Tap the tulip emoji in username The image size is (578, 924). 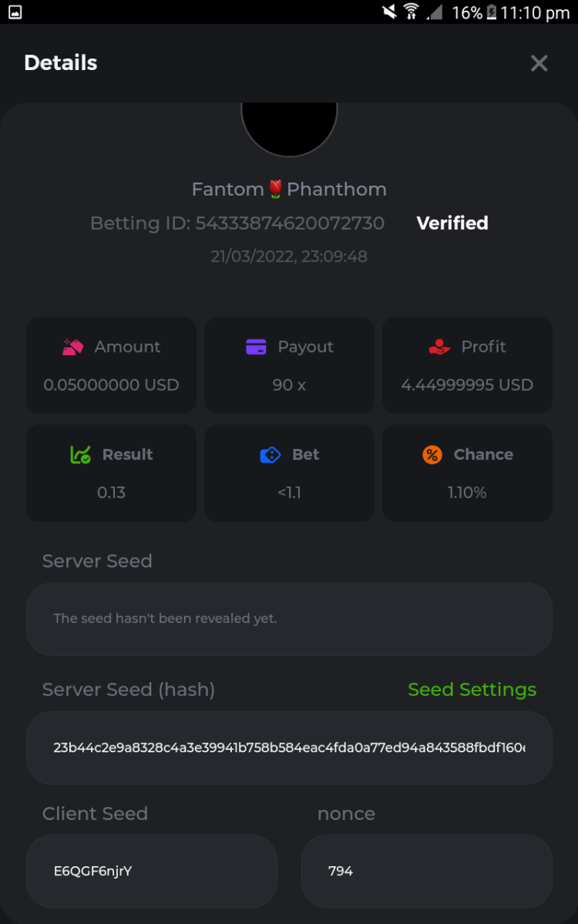tap(276, 189)
